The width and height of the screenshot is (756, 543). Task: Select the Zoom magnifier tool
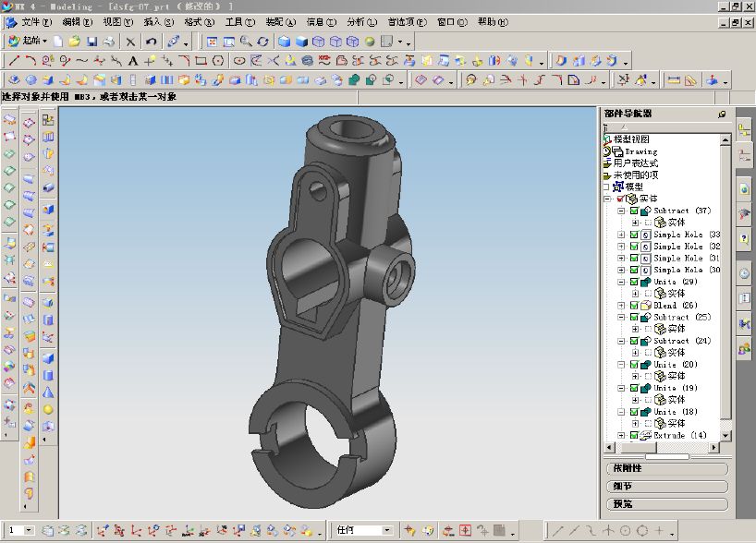point(246,42)
